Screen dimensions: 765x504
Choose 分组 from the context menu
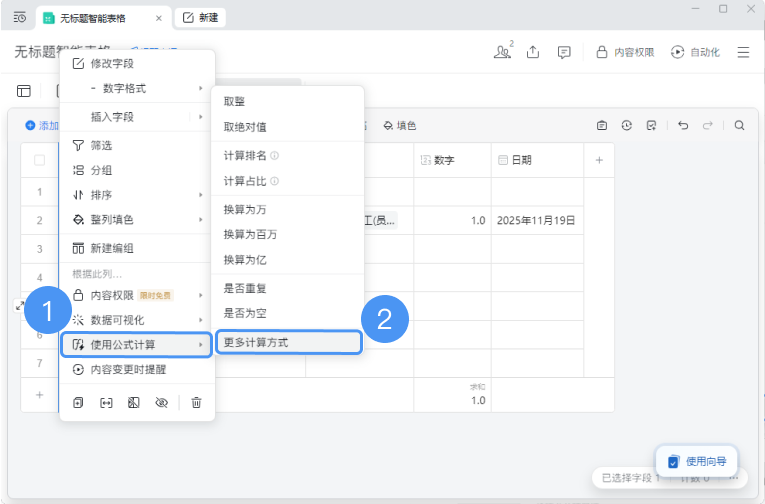(137, 170)
